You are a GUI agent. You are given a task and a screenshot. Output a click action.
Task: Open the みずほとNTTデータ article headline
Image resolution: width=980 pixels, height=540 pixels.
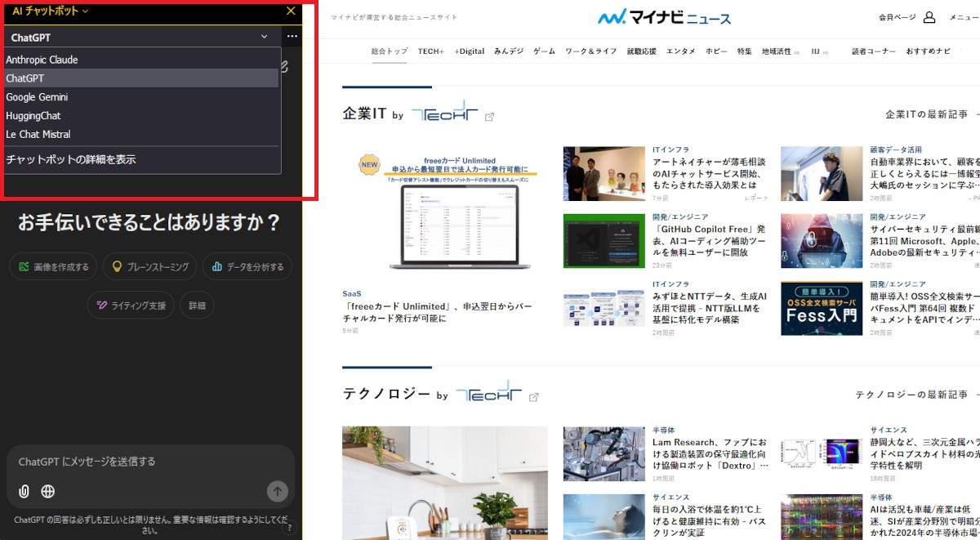[709, 308]
